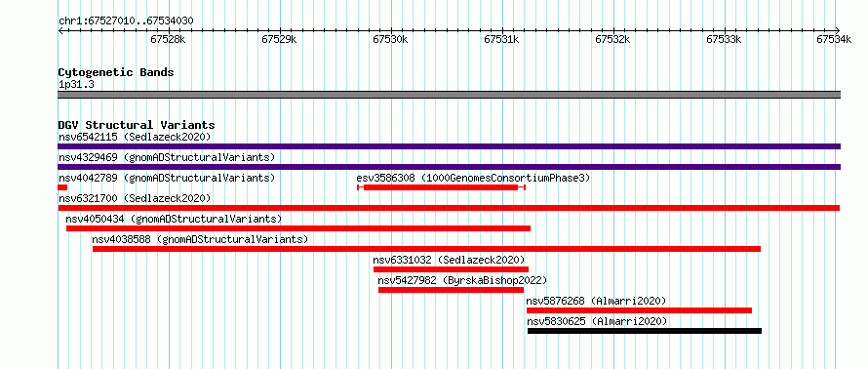The image size is (868, 369).
Task: Select the red bar under nsv4038588
Action: (x=426, y=249)
